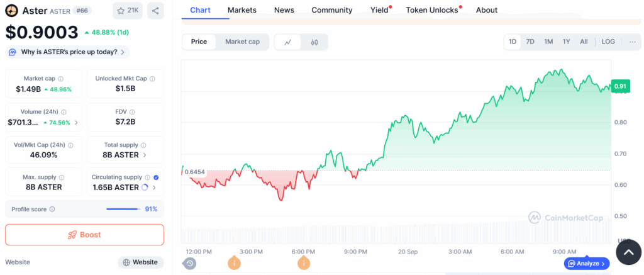Expand Why is ASTER's price up today
The height and width of the screenshot is (275, 644).
coord(68,52)
